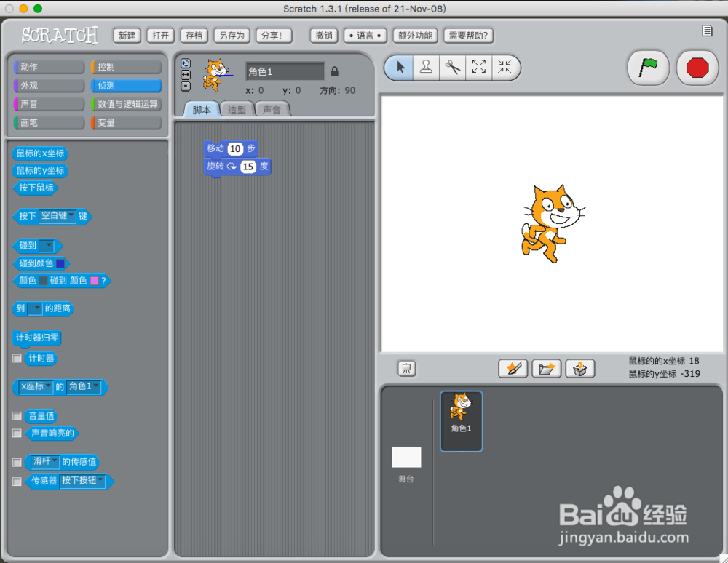Set rotation style to don't rotate
The height and width of the screenshot is (563, 728).
[x=185, y=87]
